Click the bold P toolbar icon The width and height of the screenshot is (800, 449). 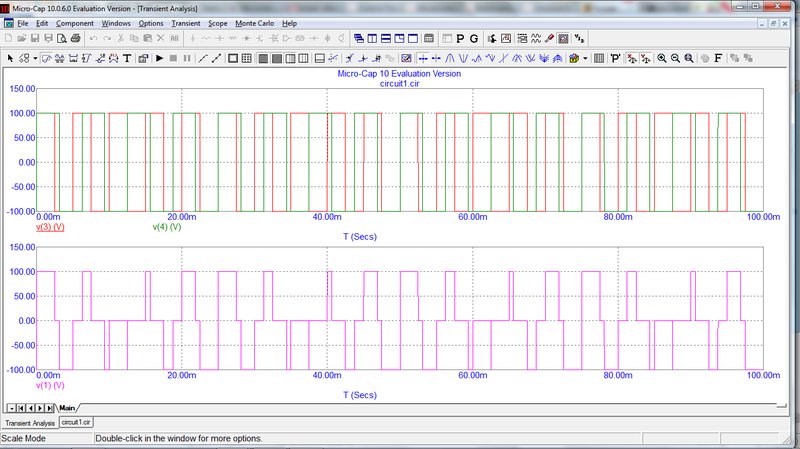pyautogui.click(x=459, y=38)
